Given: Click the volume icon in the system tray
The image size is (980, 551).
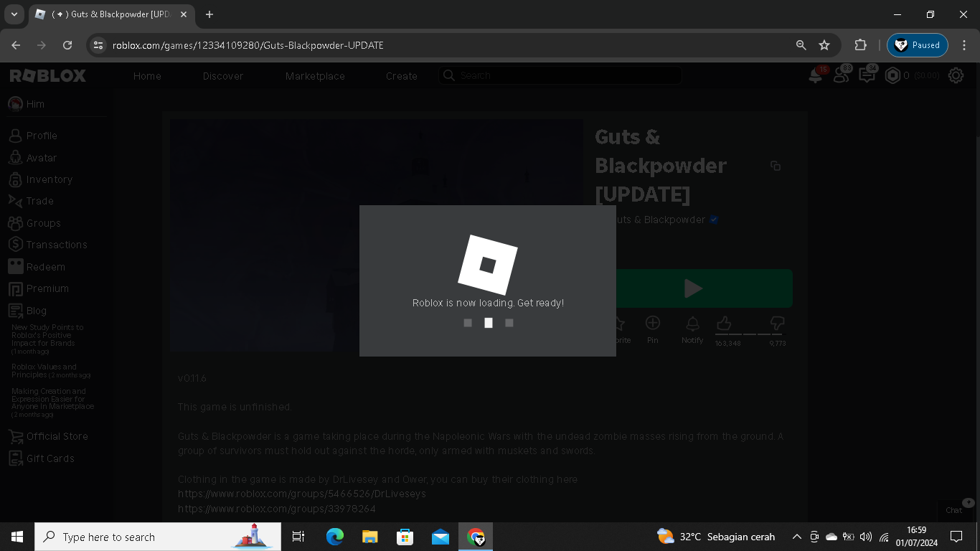Looking at the screenshot, I should pyautogui.click(x=866, y=537).
